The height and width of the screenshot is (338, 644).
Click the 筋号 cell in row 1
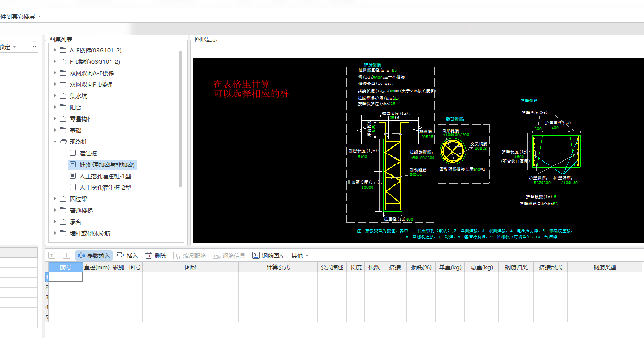pos(66,277)
